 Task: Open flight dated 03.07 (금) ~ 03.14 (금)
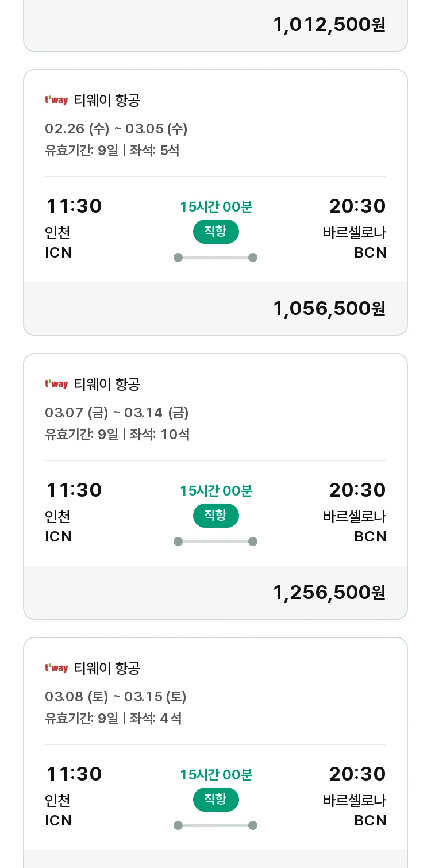[x=117, y=413]
